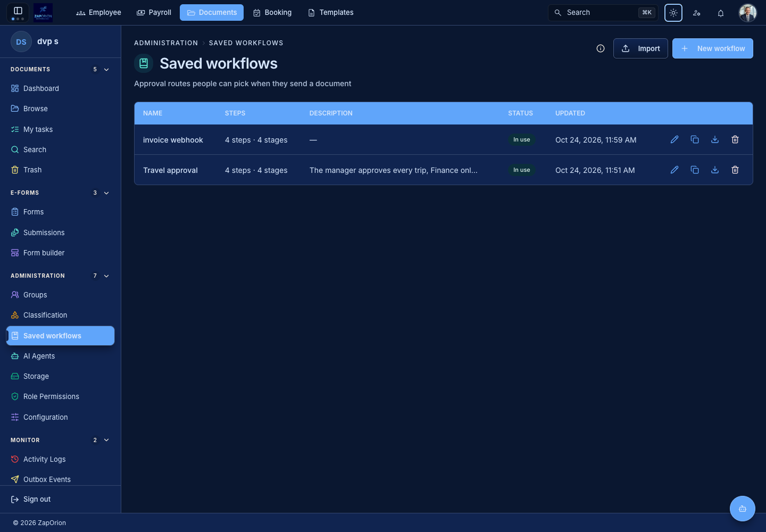
Task: Duplicate the invoice webhook workflow
Action: click(x=695, y=139)
